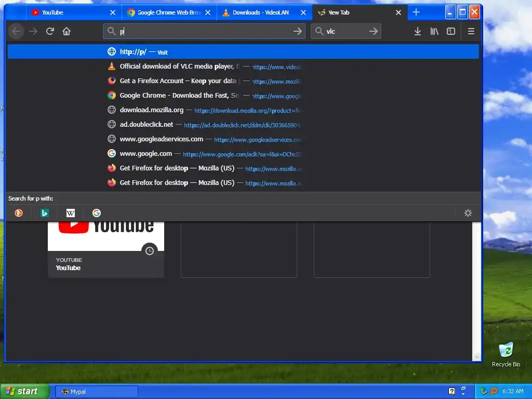Search with the Wikipedia engine icon
This screenshot has width=532, height=399.
point(71,212)
